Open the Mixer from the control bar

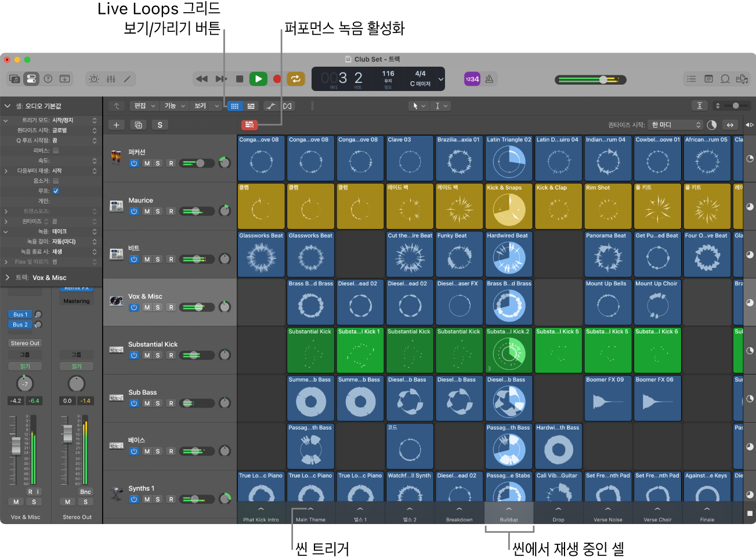click(x=111, y=79)
